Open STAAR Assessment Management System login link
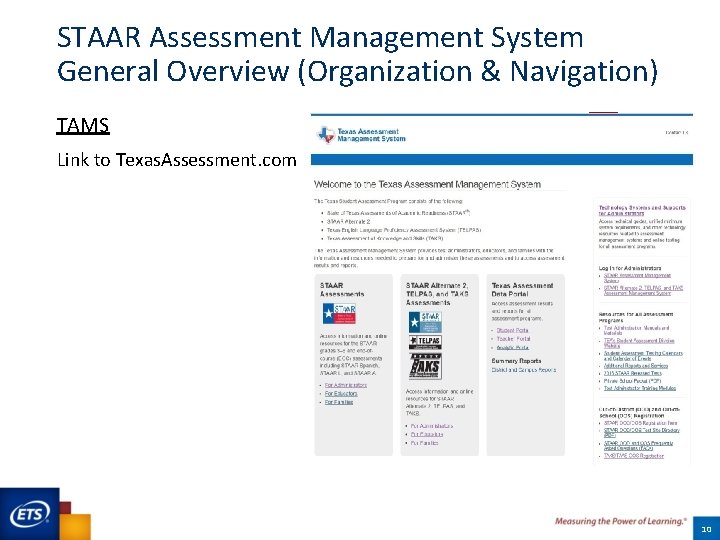The height and width of the screenshot is (540, 720). pyautogui.click(x=637, y=278)
